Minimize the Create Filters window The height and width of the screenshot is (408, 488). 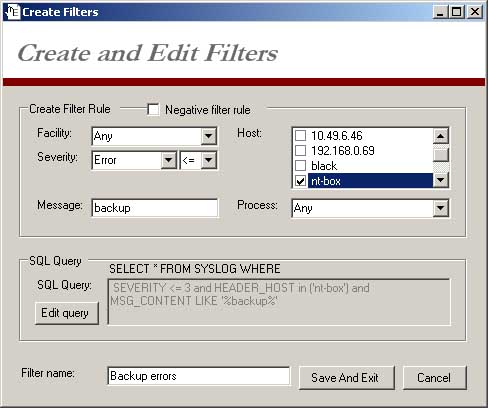pyautogui.click(x=440, y=12)
